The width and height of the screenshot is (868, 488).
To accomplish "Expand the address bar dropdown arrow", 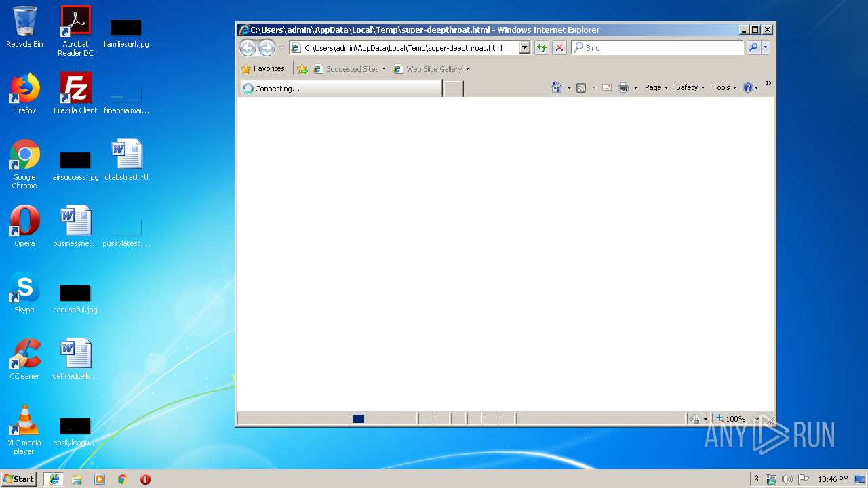I will tap(524, 47).
